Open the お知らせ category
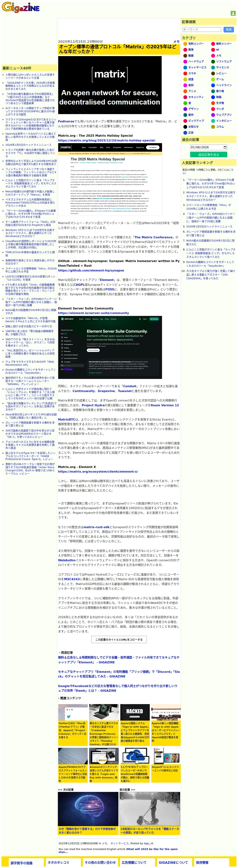This screenshot has height=868, width=238. (194, 127)
